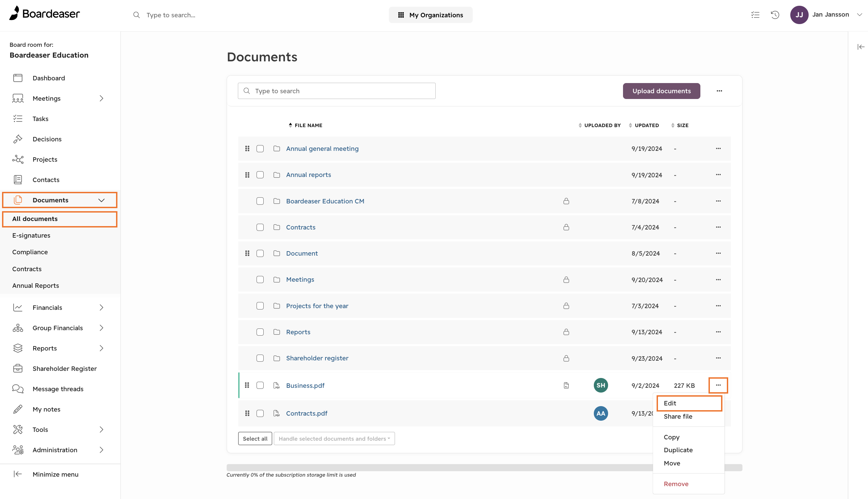Check the Business.pdf checkbox

pos(260,385)
